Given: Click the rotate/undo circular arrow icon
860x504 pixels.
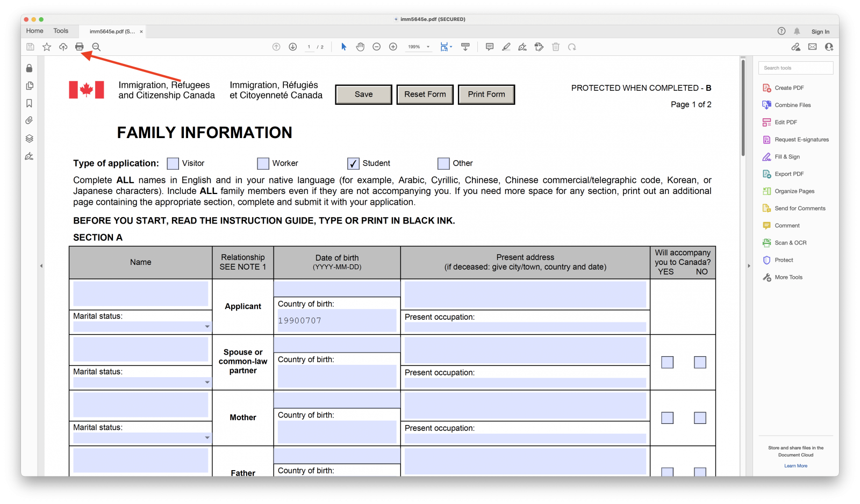Looking at the screenshot, I should [572, 47].
